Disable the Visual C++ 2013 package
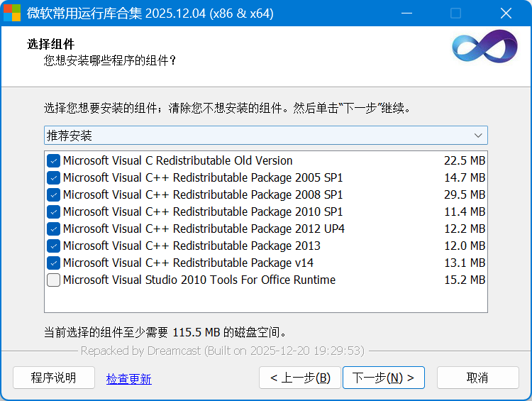Viewport: 532px width, 401px height. (54, 246)
